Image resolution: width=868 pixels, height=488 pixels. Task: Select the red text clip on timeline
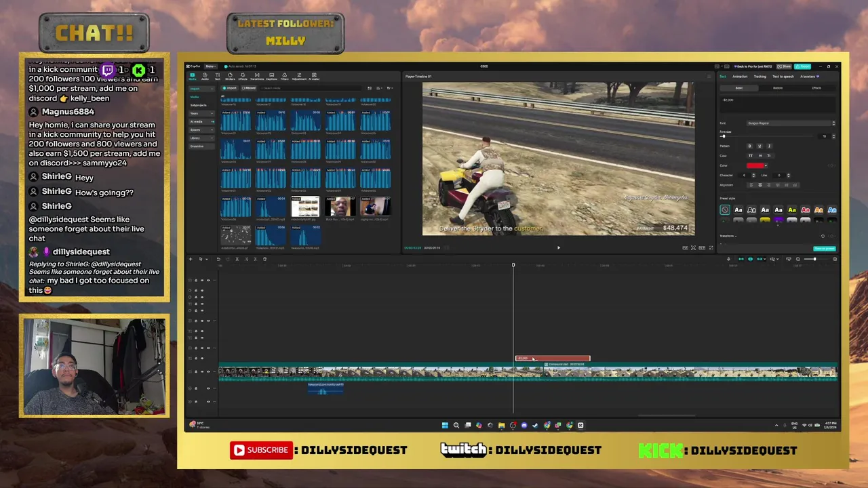[553, 359]
